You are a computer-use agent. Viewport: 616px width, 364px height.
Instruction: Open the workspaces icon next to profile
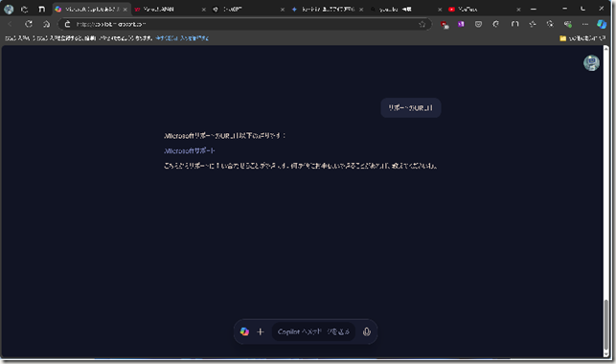(x=25, y=9)
